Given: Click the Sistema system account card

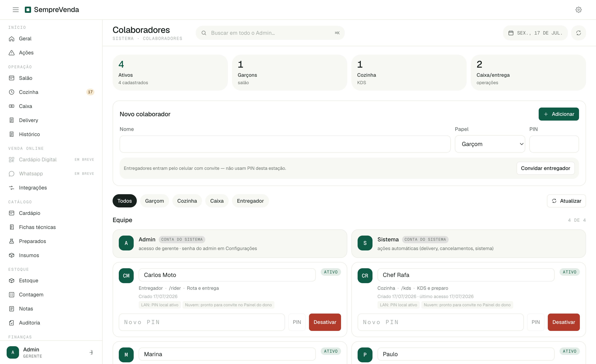Looking at the screenshot, I should point(469,244).
